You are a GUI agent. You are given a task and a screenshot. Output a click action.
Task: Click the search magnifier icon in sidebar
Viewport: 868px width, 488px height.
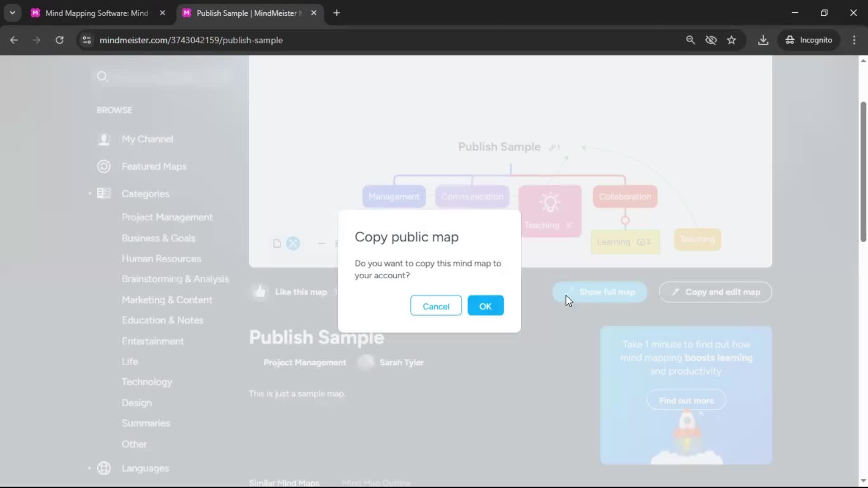pos(102,76)
